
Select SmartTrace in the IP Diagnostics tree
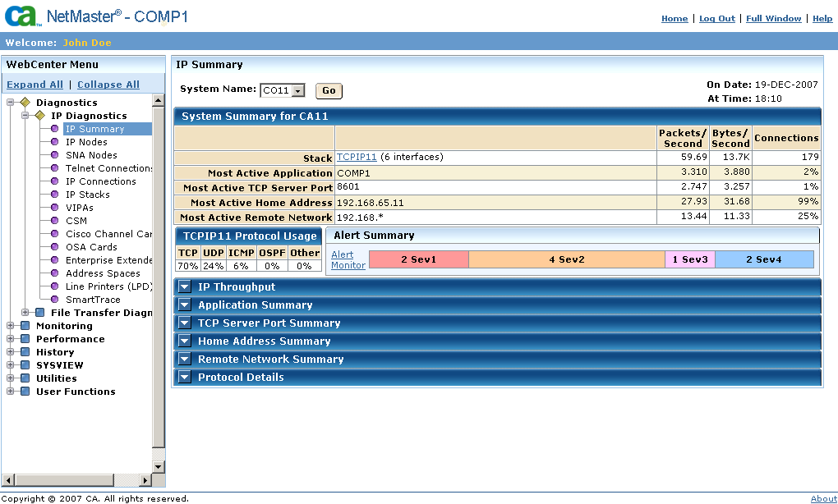(x=94, y=299)
